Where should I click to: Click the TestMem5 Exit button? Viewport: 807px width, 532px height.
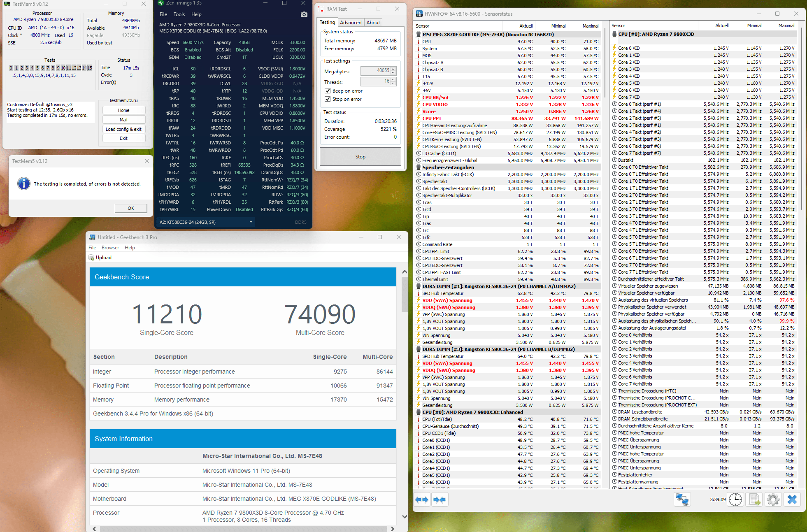(x=124, y=138)
